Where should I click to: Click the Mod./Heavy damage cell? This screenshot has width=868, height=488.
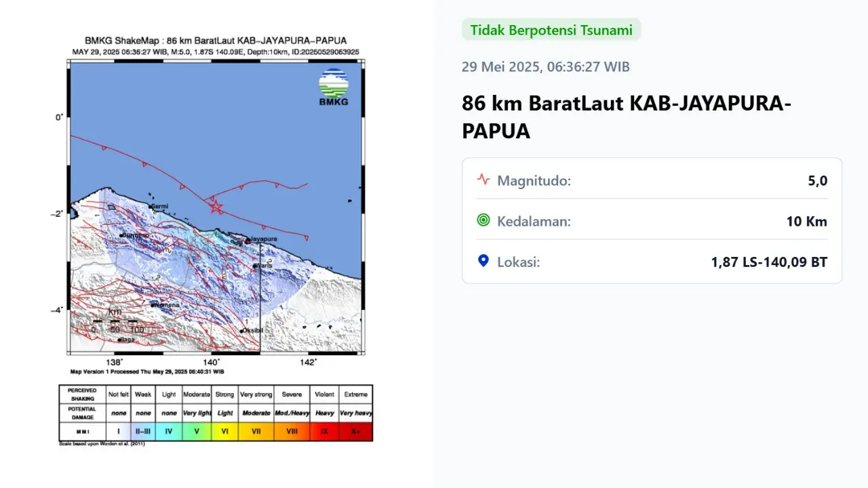[x=292, y=413]
